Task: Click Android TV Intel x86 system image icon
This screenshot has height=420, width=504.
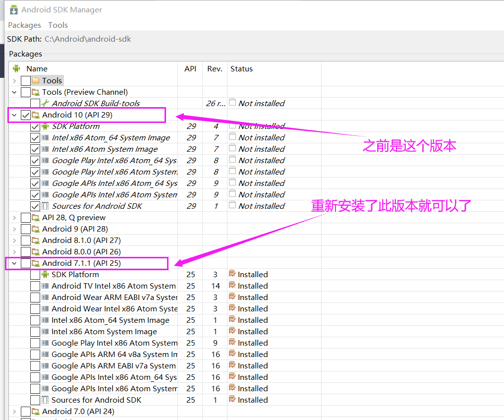Action: tap(45, 286)
